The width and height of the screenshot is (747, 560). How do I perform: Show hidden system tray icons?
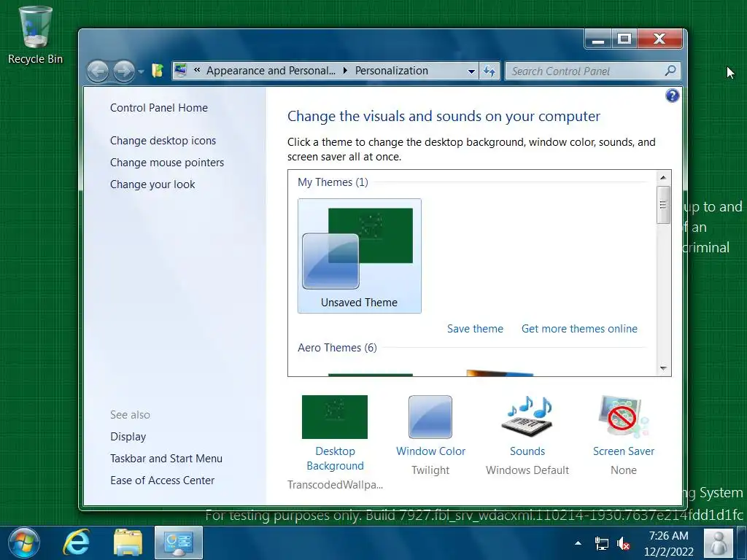pos(578,542)
